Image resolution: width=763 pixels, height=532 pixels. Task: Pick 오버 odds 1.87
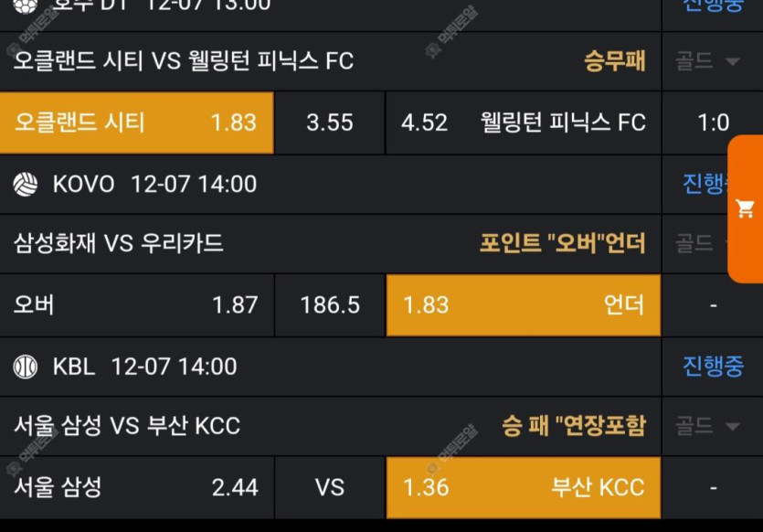[136, 305]
